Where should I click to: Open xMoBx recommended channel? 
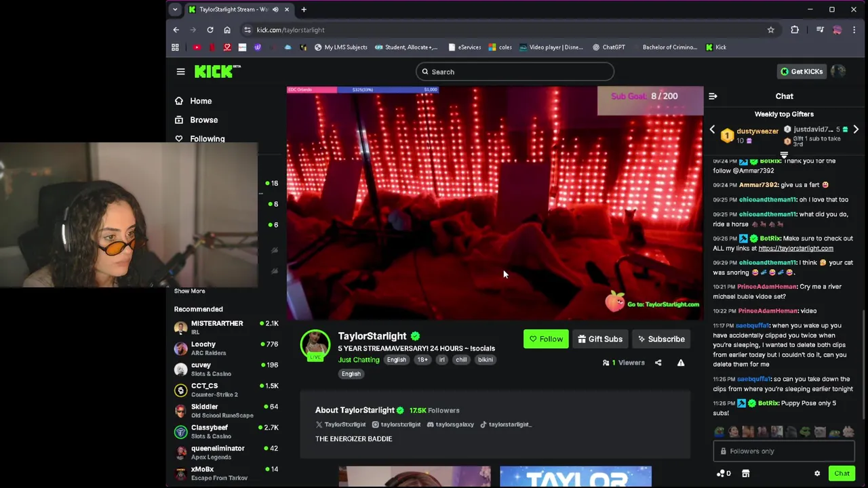pyautogui.click(x=226, y=473)
